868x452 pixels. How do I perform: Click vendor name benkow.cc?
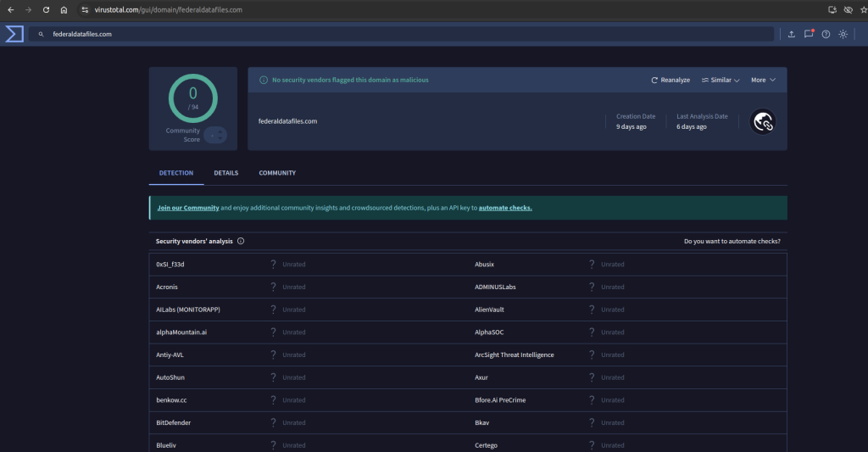pyautogui.click(x=171, y=400)
